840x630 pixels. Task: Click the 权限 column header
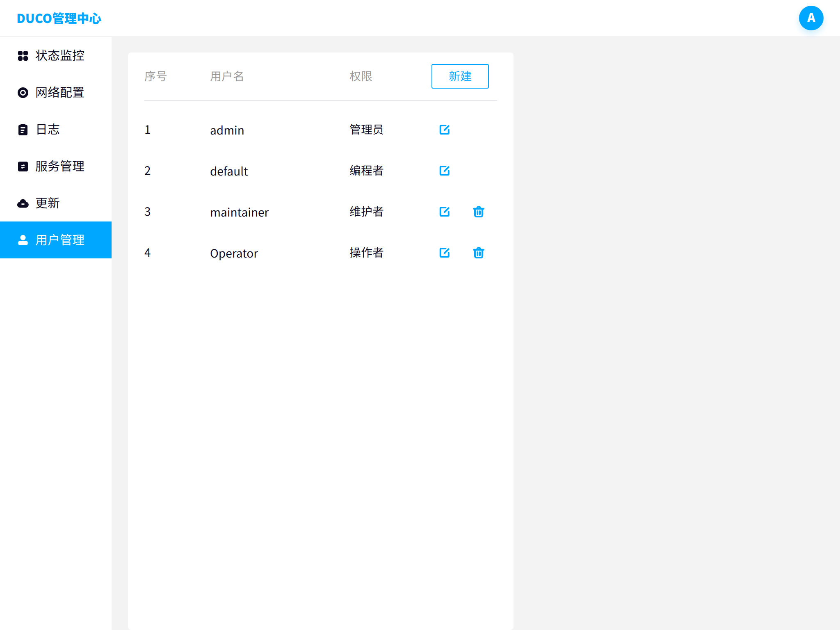coord(361,76)
